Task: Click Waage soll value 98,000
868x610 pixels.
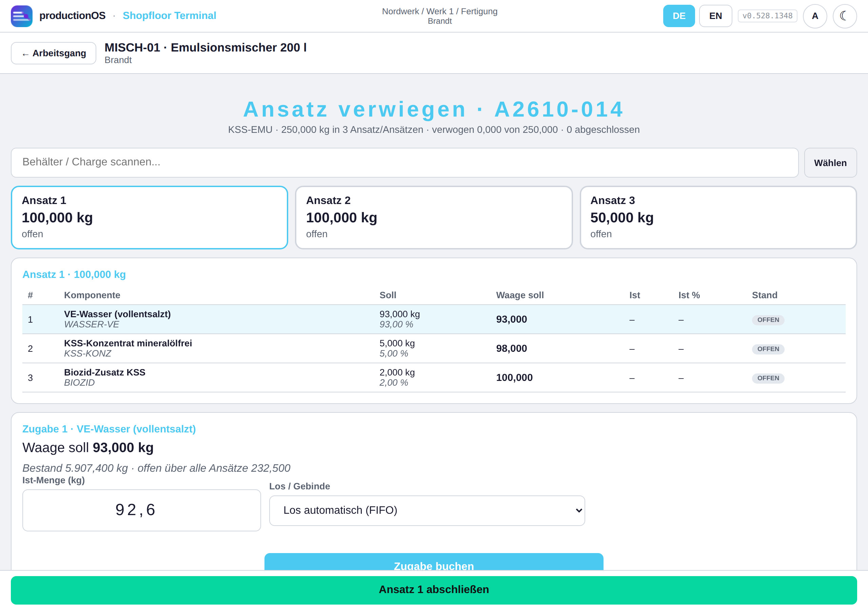Action: [511, 348]
